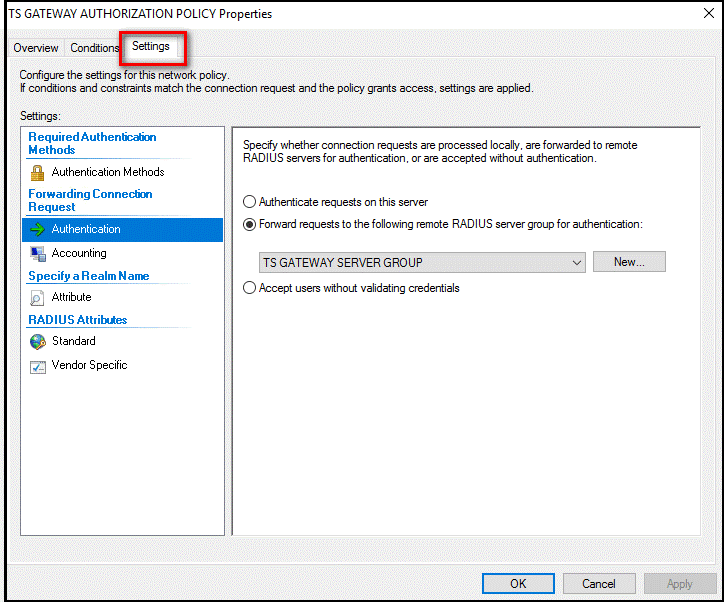724x602 pixels.
Task: Click the green arrow Authentication icon
Action: click(37, 229)
